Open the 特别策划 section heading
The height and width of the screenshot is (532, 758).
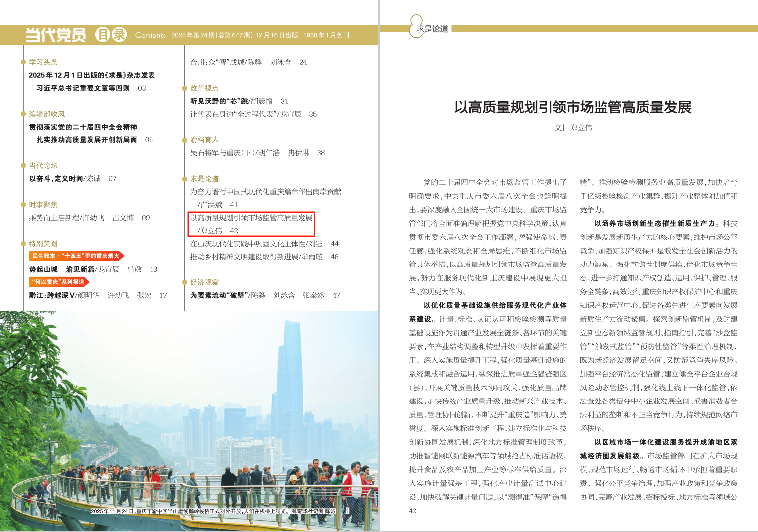coord(43,244)
